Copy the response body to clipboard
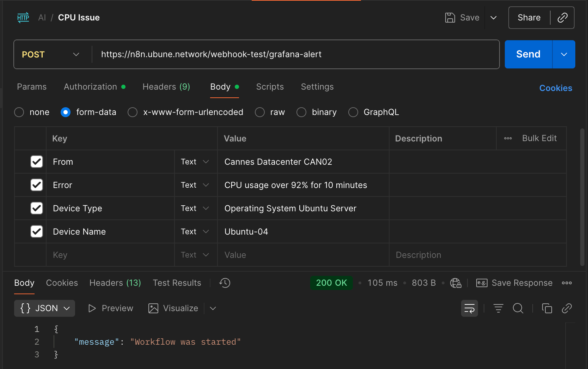 point(547,308)
